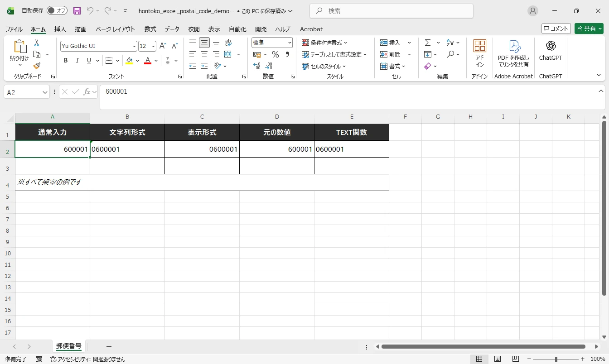Open the Conditional Formatting (条件付き書式) dropdown
Viewport: 609px width, 364px height.
[x=324, y=43]
